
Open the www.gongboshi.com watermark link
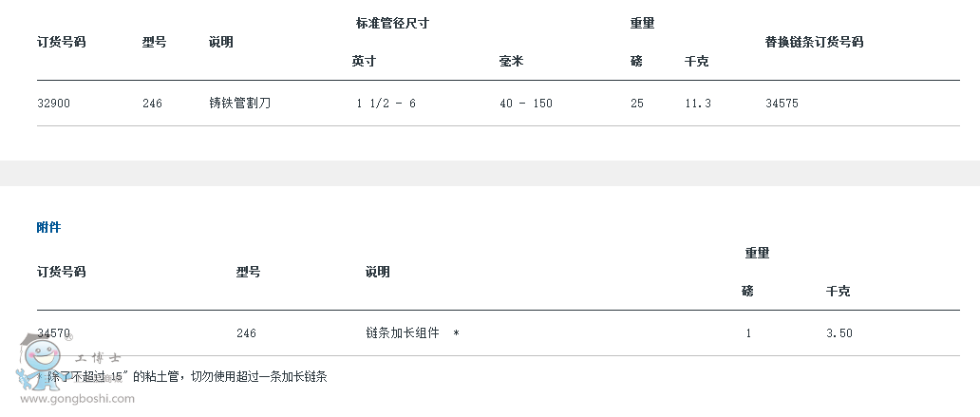[x=78, y=399]
